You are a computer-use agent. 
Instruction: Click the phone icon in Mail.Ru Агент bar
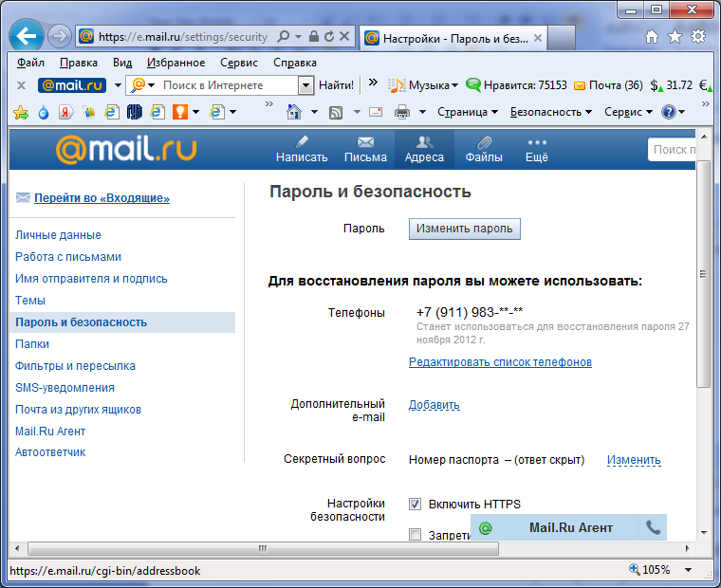click(653, 527)
